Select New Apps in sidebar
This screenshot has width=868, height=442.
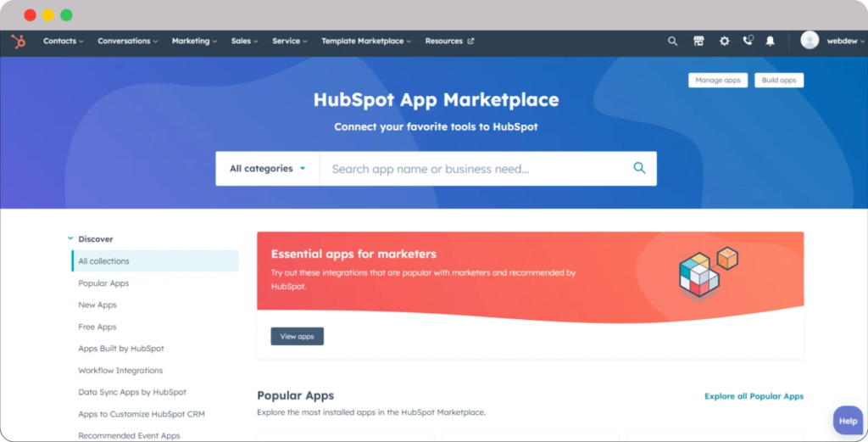click(x=97, y=305)
